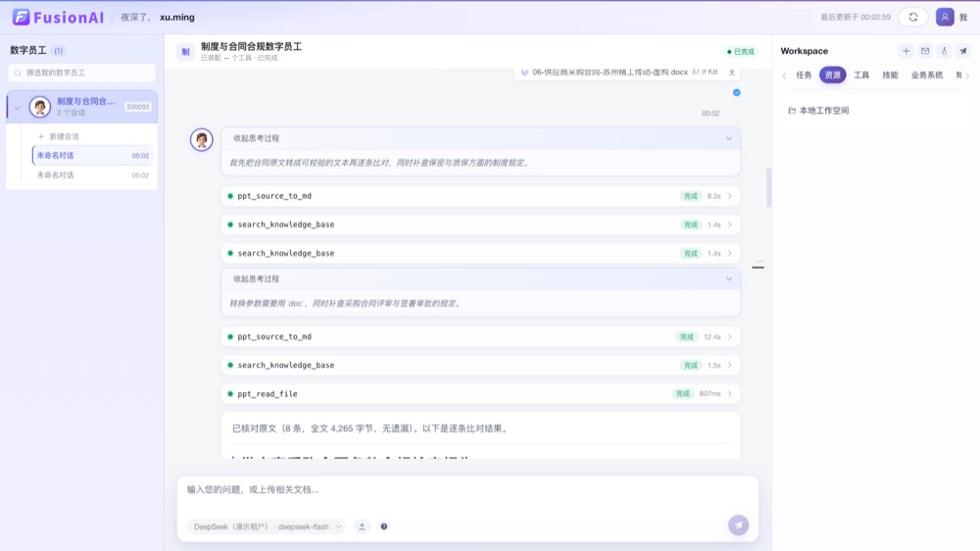Focus the 输入您的问题 message input
The width and height of the screenshot is (980, 551).
(x=467, y=489)
